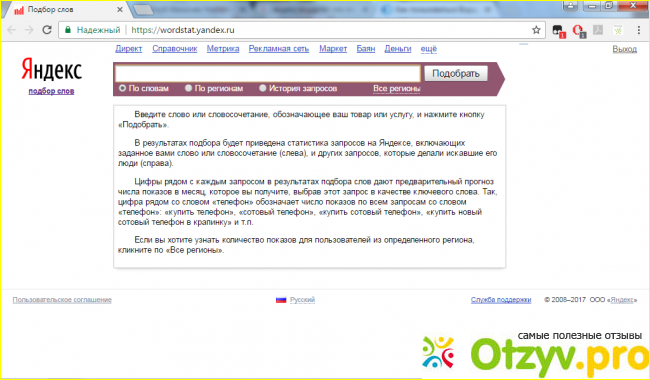Open the red Opera-style extension icon
The width and height of the screenshot is (650, 380).
[578, 30]
